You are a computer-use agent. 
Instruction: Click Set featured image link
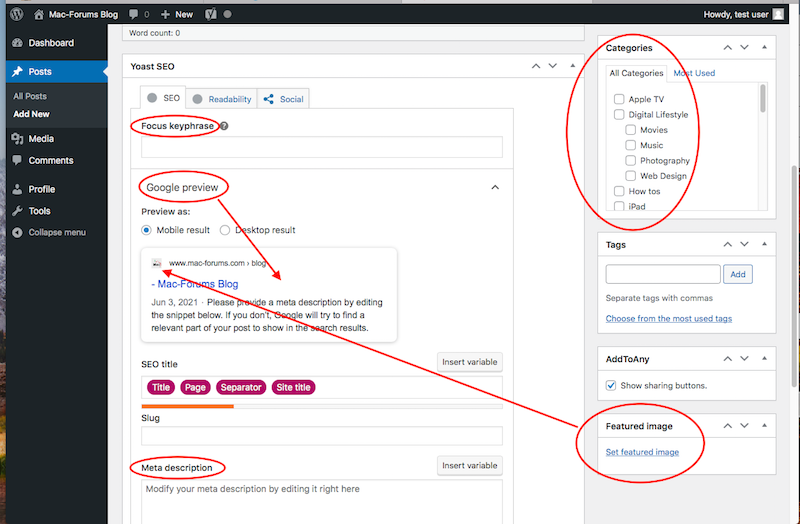[642, 452]
